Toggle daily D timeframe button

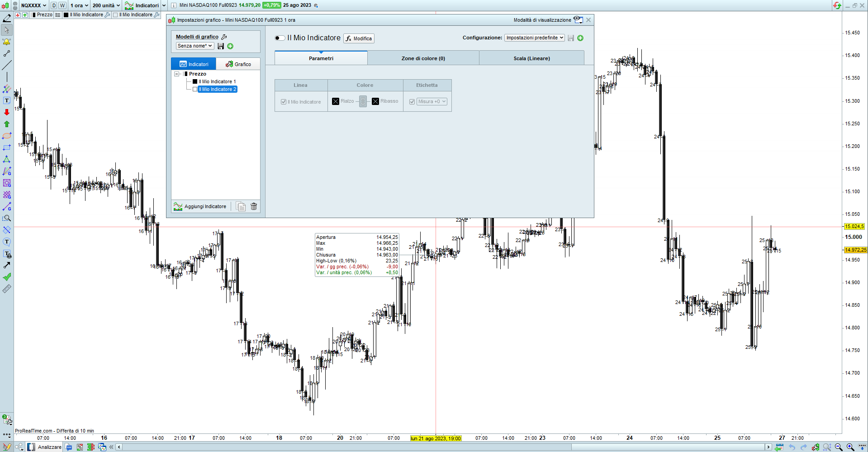click(54, 5)
